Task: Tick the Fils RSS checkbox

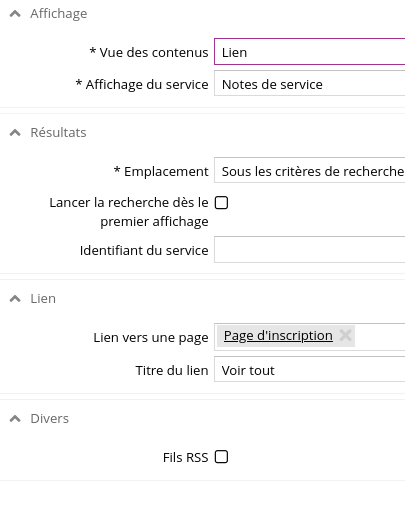Action: 221,457
